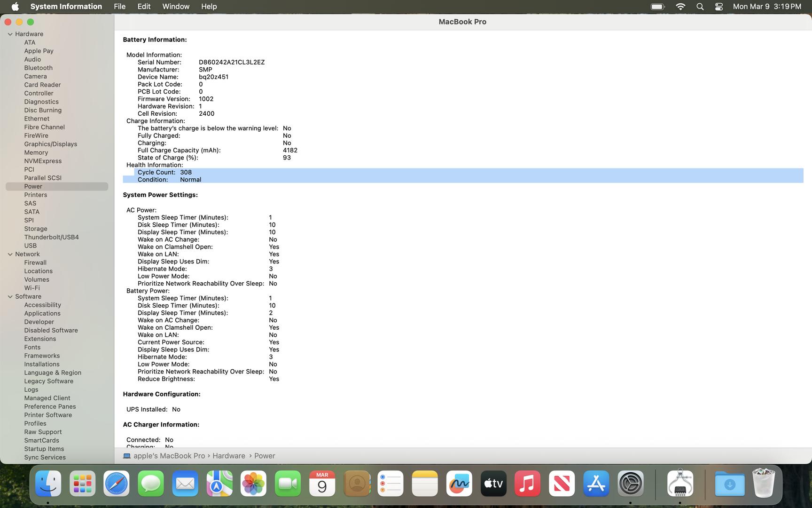Open the Window menu
812x508 pixels.
coord(176,7)
